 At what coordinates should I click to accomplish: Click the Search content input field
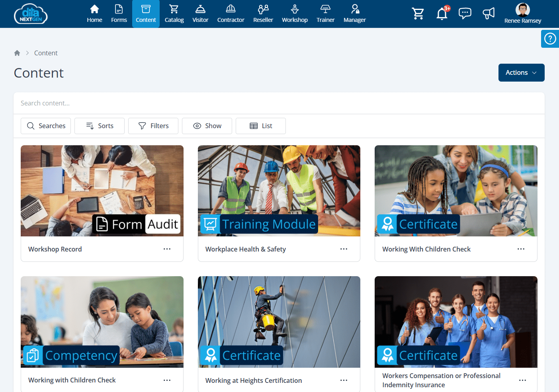[279, 103]
